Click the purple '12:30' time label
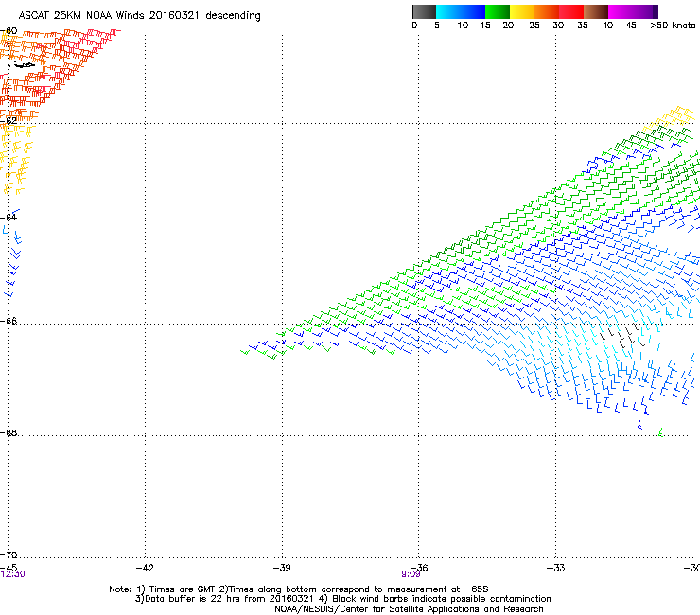This screenshot has height=615, width=700. [x=12, y=574]
